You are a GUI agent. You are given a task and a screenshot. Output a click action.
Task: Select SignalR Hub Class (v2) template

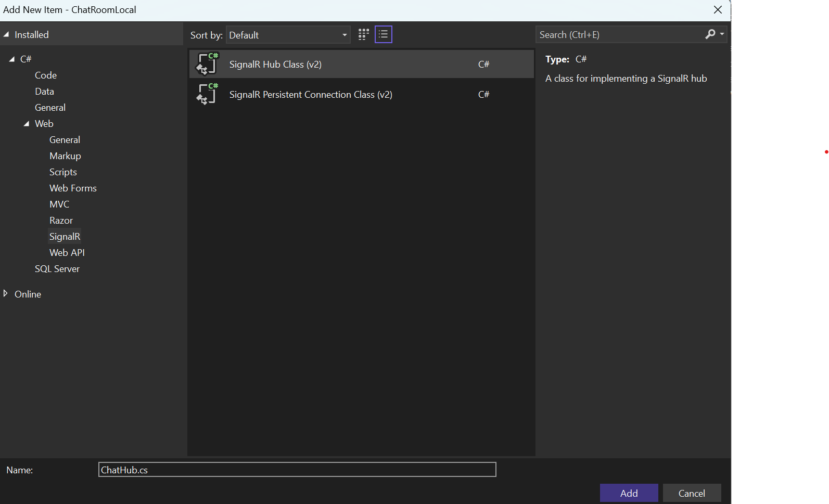tap(361, 64)
